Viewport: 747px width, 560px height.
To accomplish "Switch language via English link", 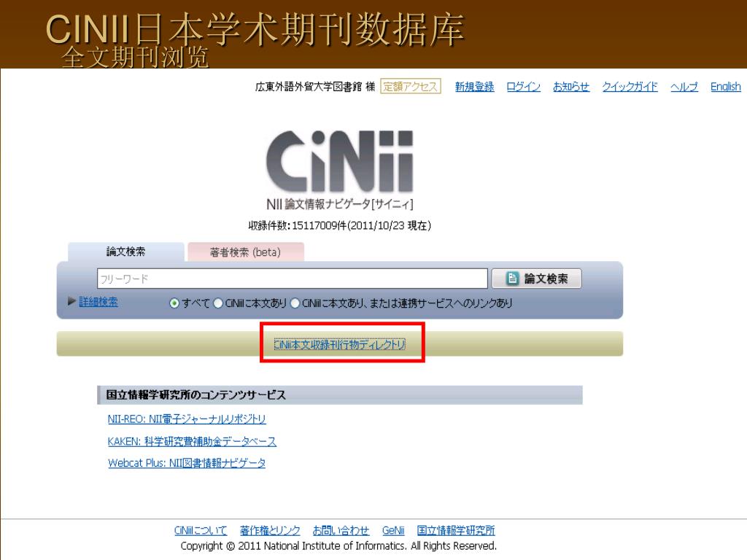I will coord(726,87).
